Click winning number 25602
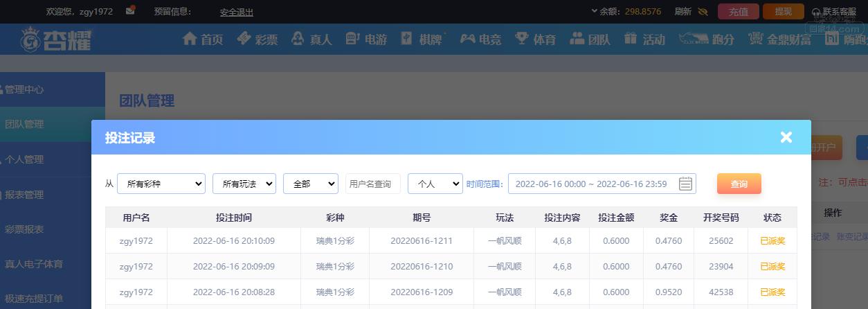 [721, 241]
